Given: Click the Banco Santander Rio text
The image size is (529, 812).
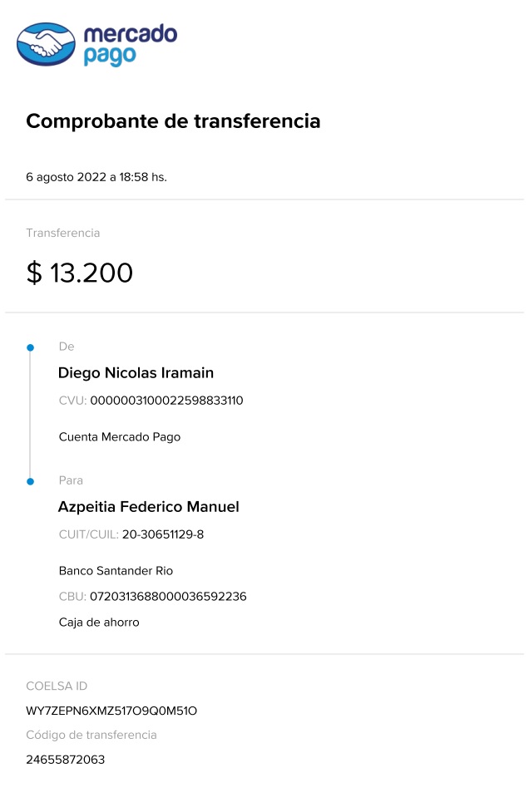Looking at the screenshot, I should (116, 571).
